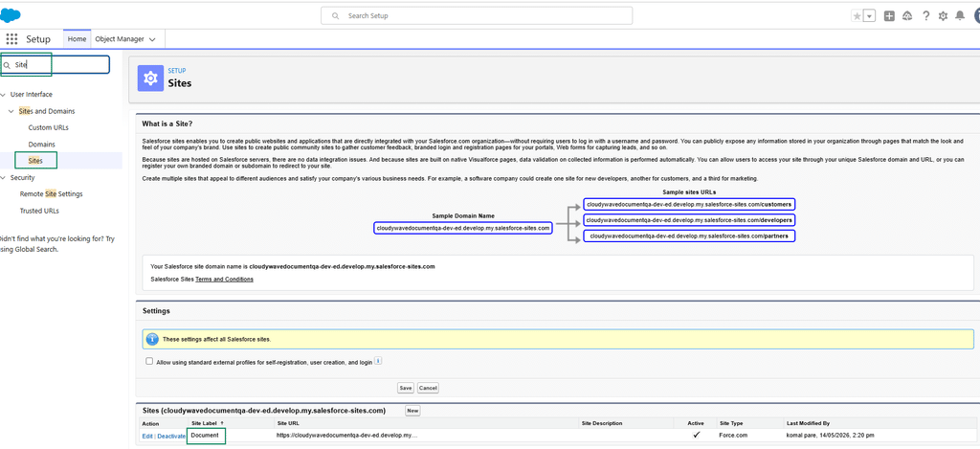
Task: Click the Save button
Action: point(406,388)
